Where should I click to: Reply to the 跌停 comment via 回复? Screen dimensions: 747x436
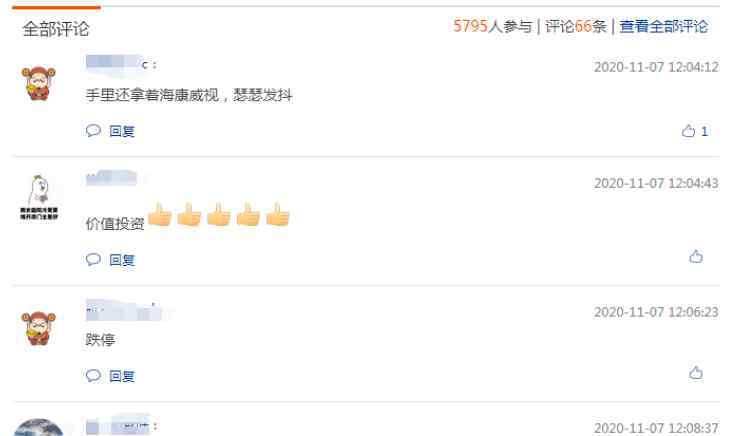[122, 376]
